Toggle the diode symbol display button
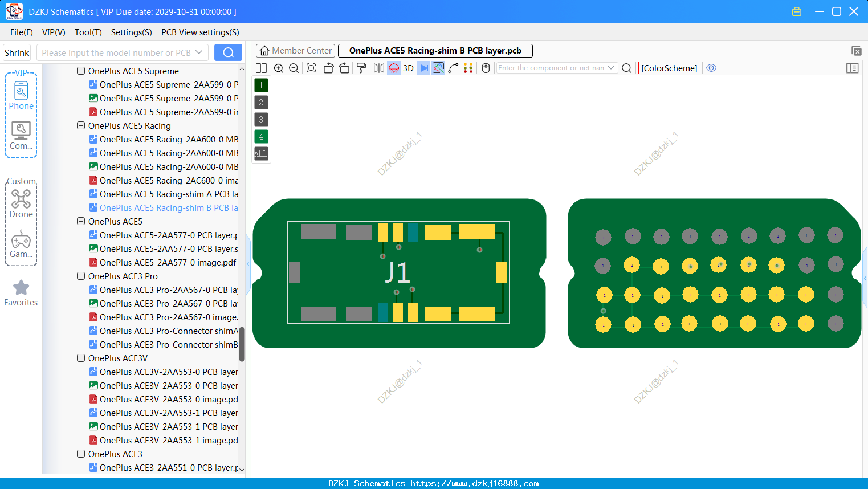Viewport: 868px width, 489px height. point(423,68)
